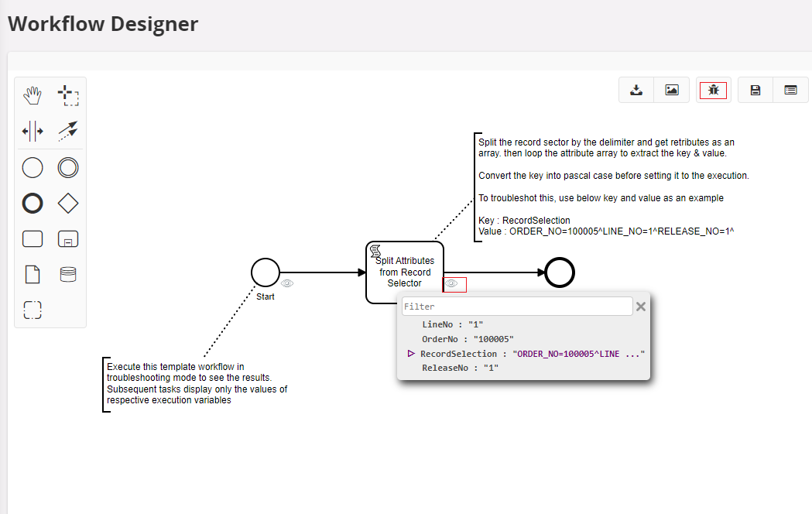Select the arrow from task to end event
The image size is (812, 514).
point(495,272)
